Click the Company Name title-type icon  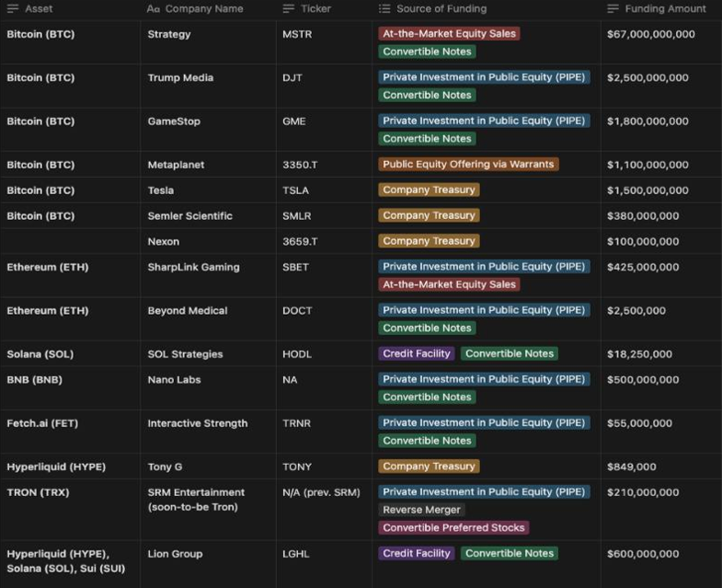154,9
